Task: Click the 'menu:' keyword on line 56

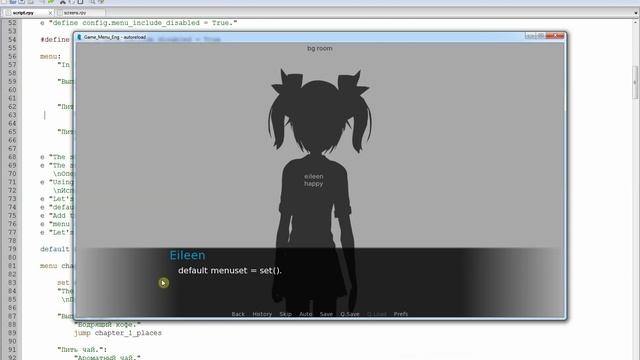Action: pyautogui.click(x=51, y=56)
